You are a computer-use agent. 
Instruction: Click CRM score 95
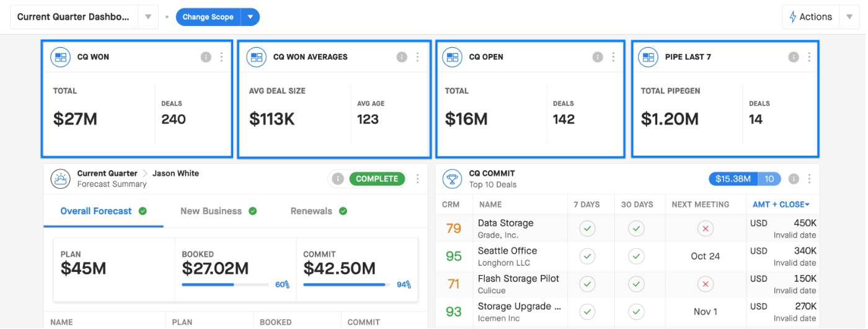click(x=454, y=256)
